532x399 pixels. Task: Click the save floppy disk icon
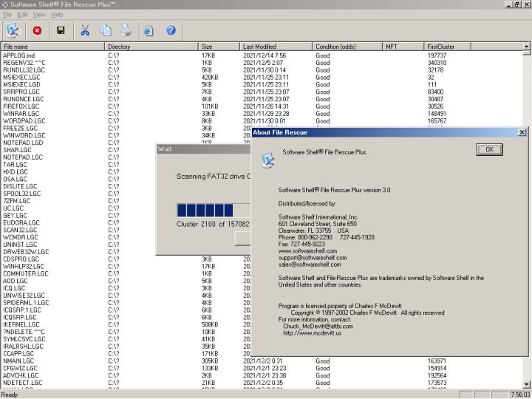61,30
